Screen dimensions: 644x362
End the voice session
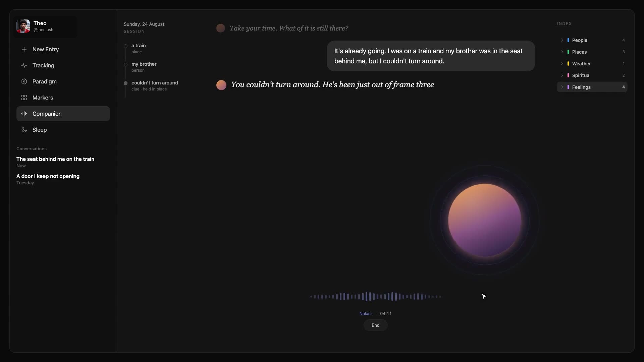point(375,325)
